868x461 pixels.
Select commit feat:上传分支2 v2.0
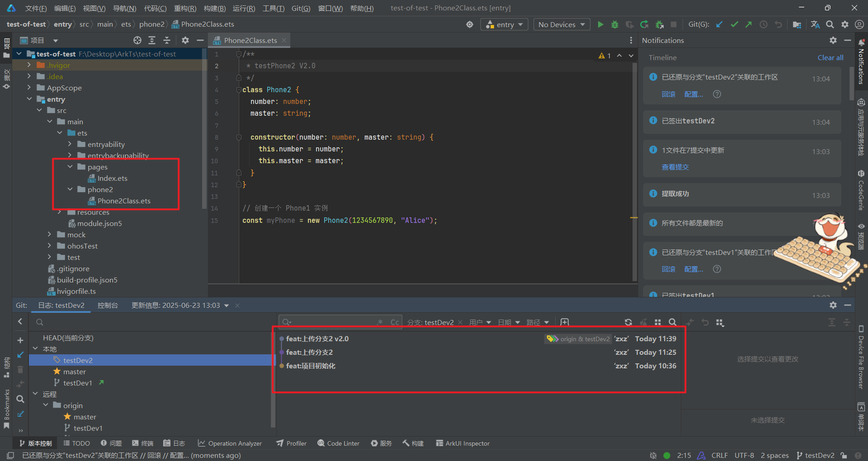click(478, 339)
